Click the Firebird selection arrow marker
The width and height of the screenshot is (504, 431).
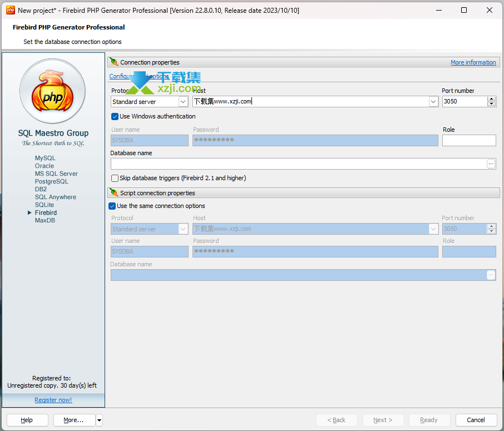[29, 213]
